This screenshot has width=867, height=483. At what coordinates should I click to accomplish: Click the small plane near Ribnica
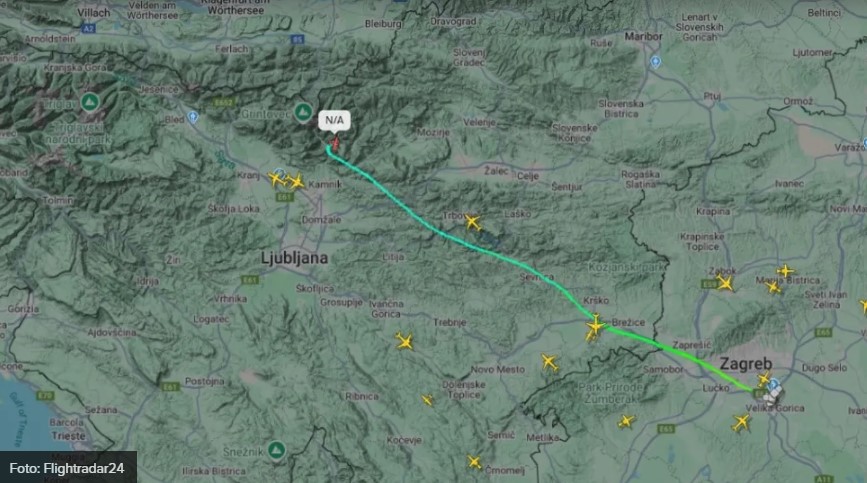click(x=427, y=400)
